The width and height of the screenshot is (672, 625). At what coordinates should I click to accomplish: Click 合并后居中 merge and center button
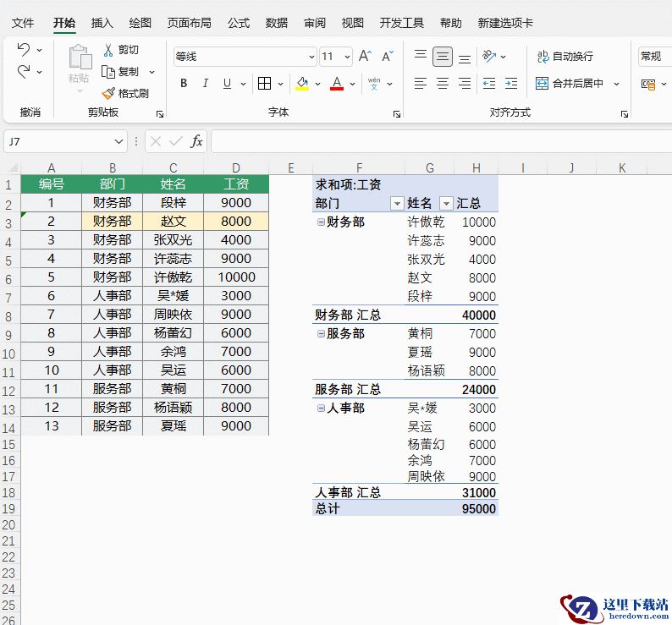(x=570, y=83)
